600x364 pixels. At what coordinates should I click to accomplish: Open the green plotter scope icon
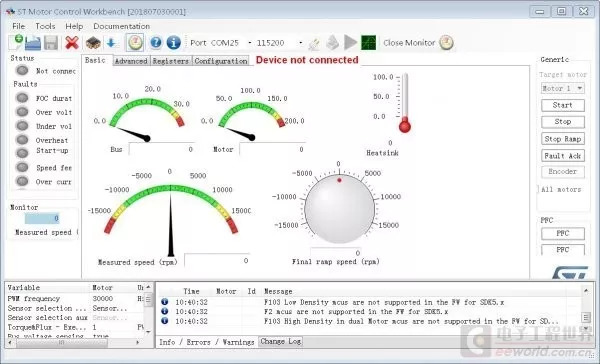pyautogui.click(x=368, y=42)
